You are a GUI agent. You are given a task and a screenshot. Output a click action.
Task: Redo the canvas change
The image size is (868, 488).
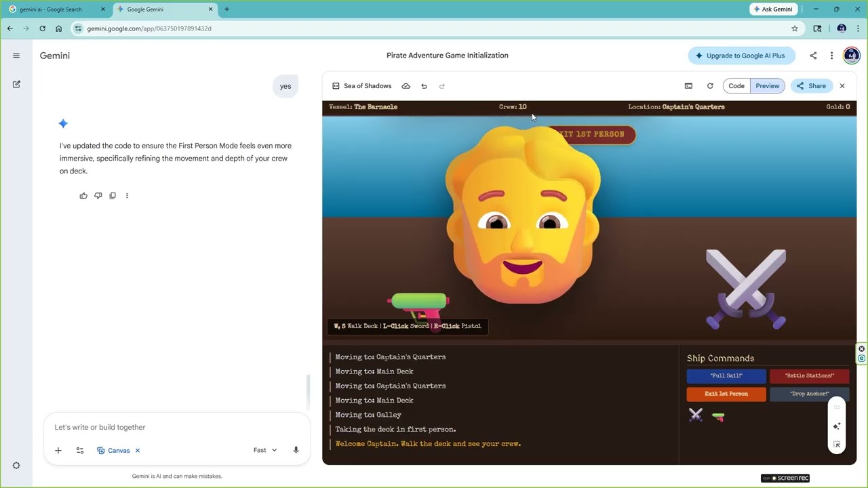pos(442,86)
